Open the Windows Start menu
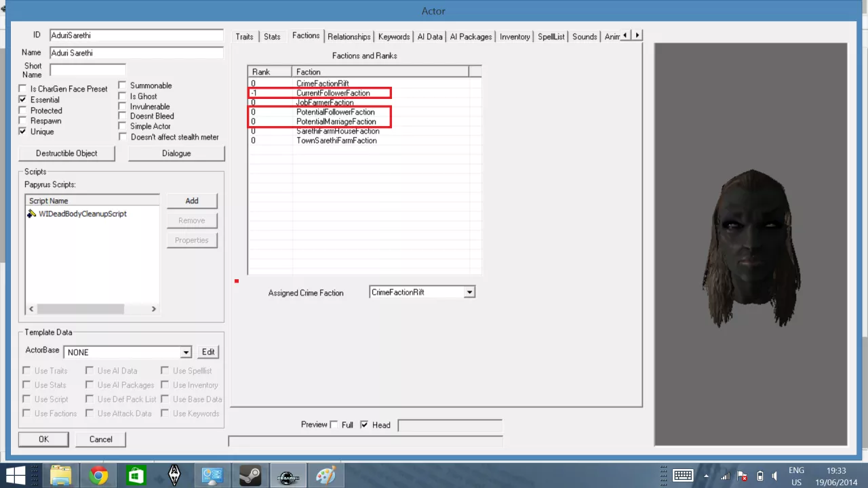The width and height of the screenshot is (868, 488). (16, 476)
